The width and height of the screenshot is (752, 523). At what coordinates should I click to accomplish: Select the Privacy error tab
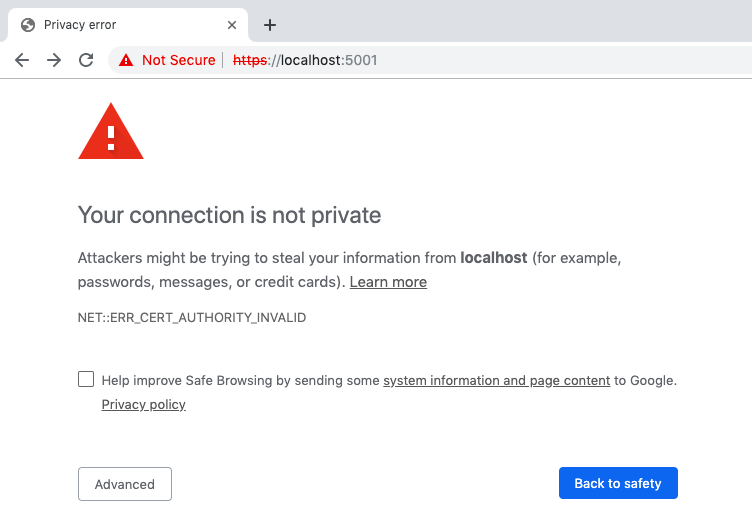click(x=128, y=25)
